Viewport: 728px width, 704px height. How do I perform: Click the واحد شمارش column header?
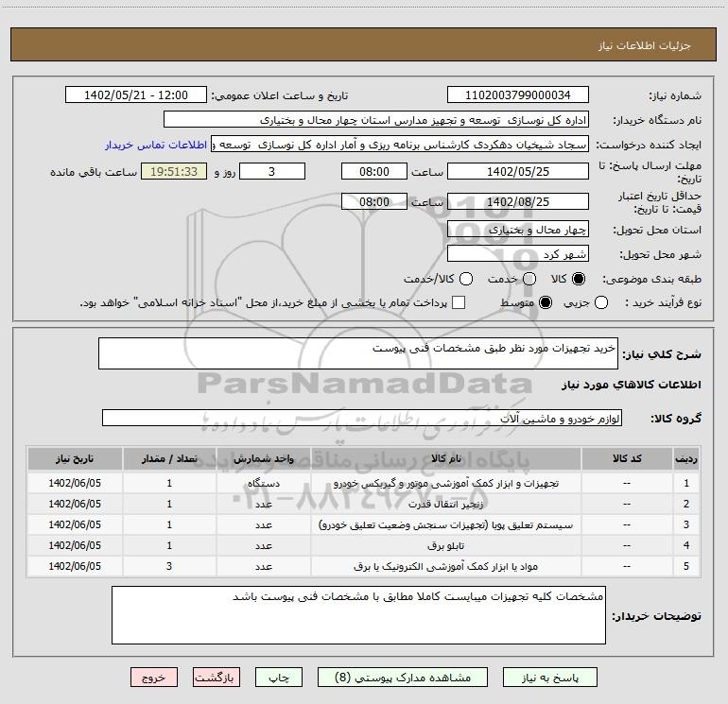click(263, 459)
